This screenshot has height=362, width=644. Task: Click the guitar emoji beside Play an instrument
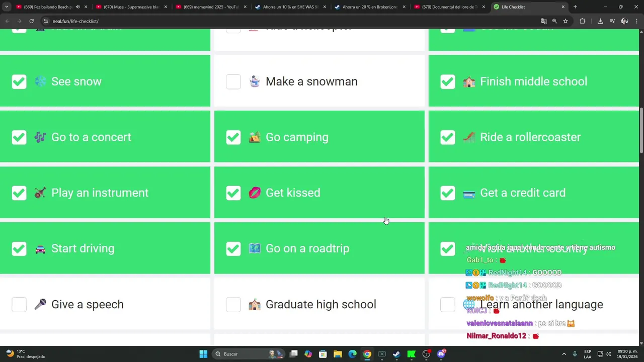click(40, 193)
